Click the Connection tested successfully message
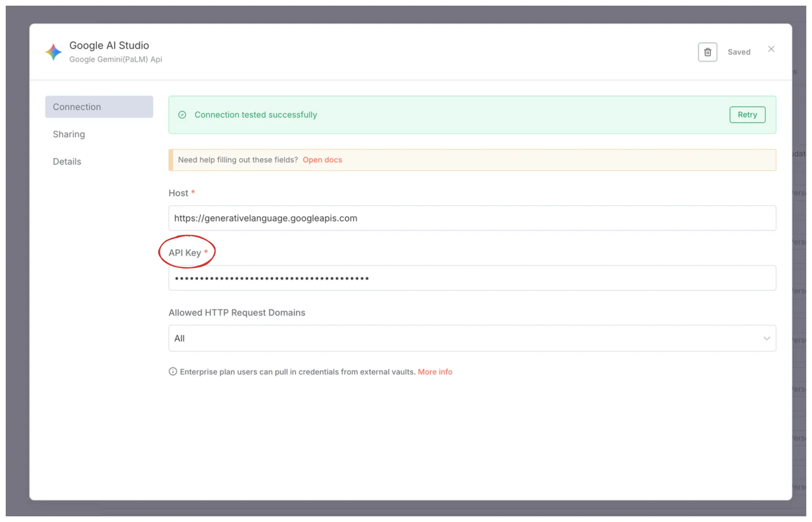 (256, 115)
